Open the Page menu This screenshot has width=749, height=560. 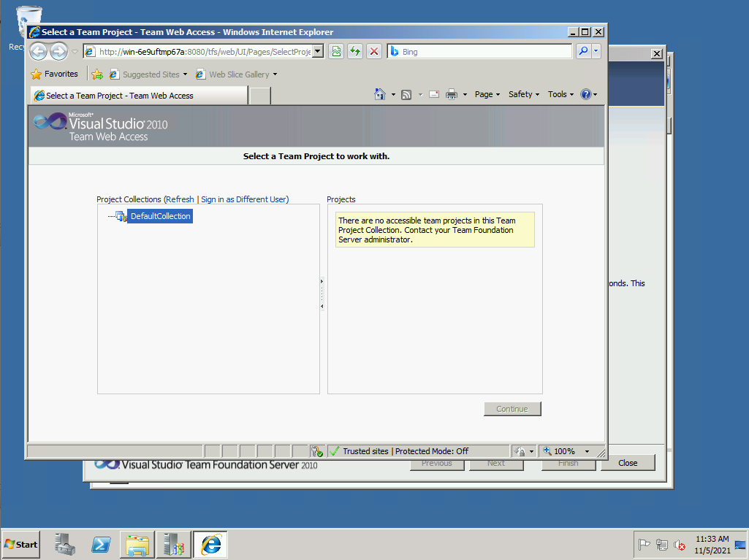pos(487,94)
